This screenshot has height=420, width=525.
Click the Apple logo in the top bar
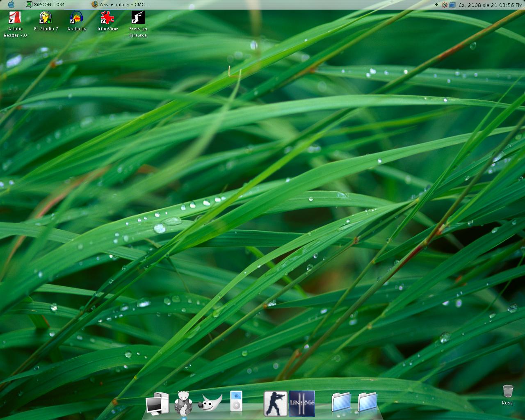11,5
